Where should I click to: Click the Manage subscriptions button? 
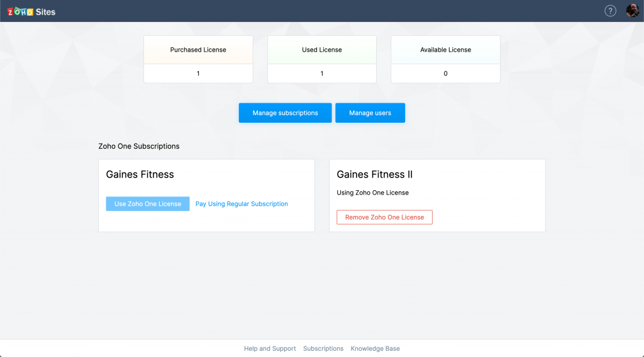point(285,113)
